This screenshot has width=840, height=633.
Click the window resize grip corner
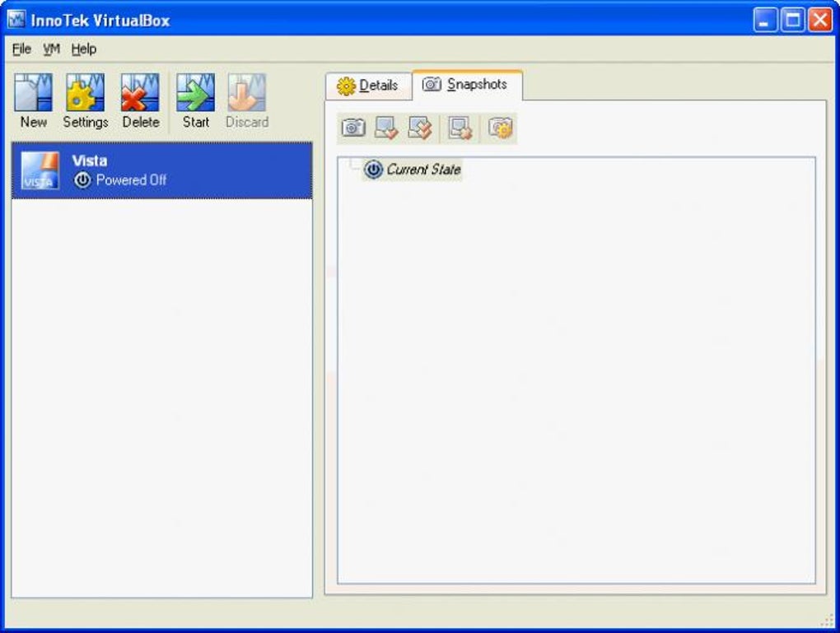827,620
